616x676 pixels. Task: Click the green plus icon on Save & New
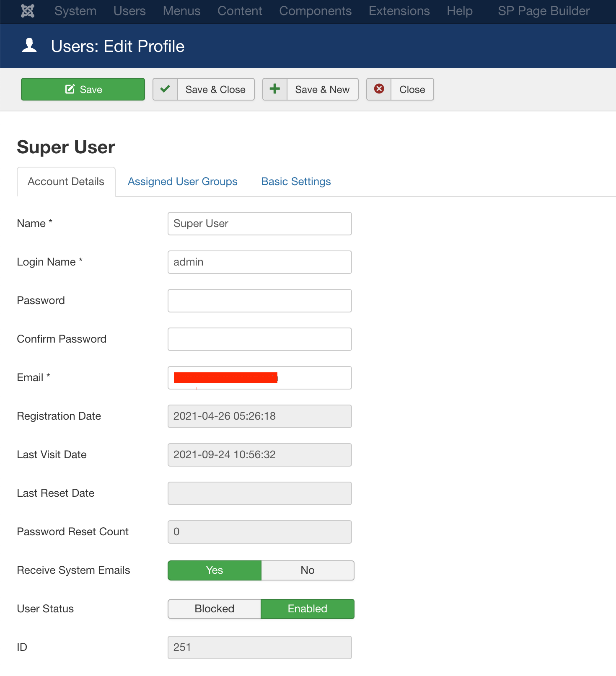275,89
